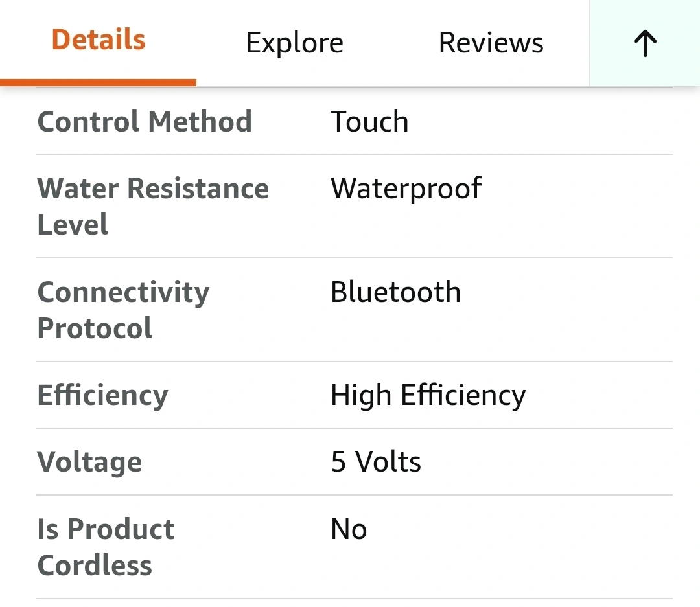This screenshot has height=607, width=700.
Task: Go to the Reviews tab
Action: (491, 43)
